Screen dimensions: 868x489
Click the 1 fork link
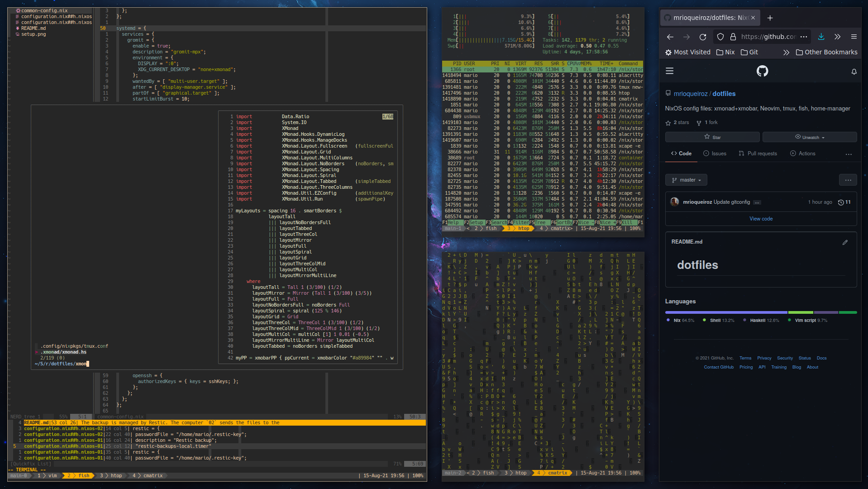click(707, 123)
